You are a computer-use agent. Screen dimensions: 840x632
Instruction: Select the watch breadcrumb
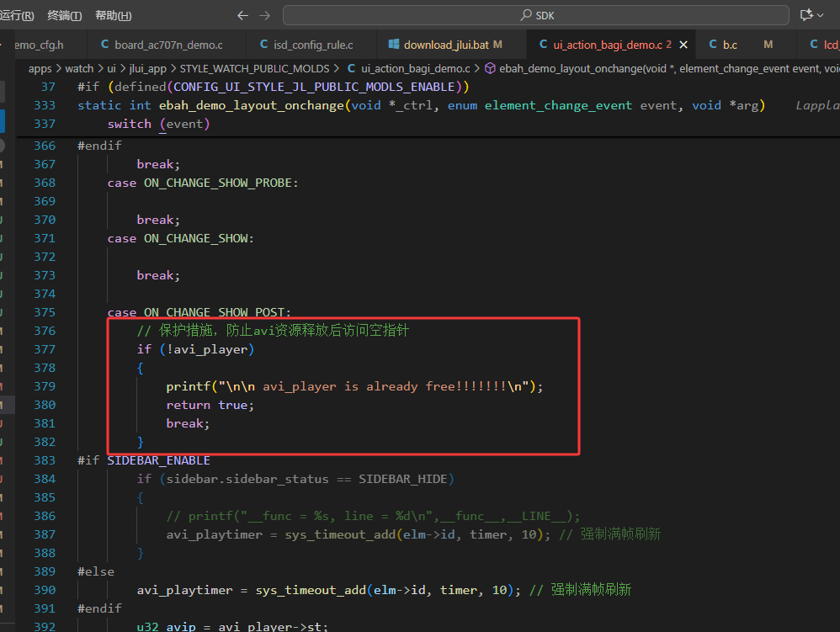[x=79, y=68]
